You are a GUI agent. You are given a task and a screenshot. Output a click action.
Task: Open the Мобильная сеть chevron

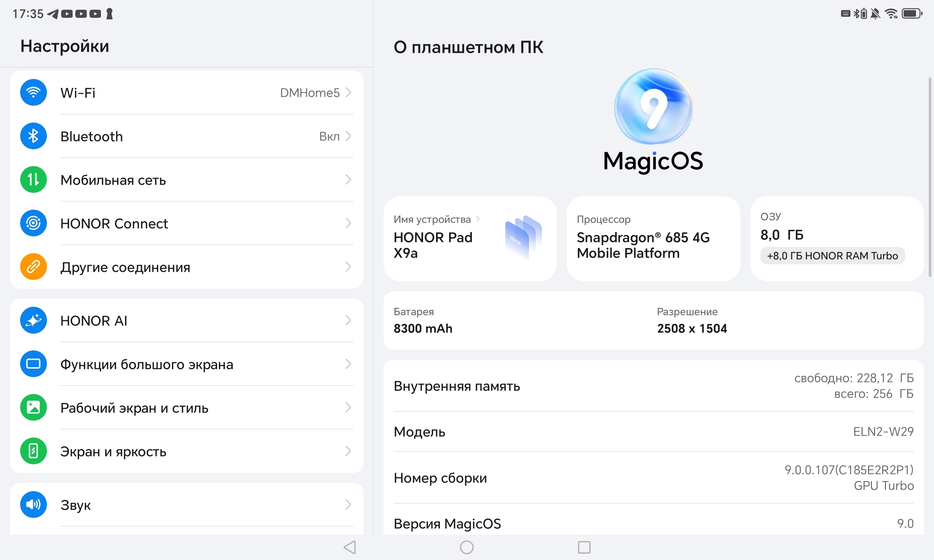click(x=348, y=179)
